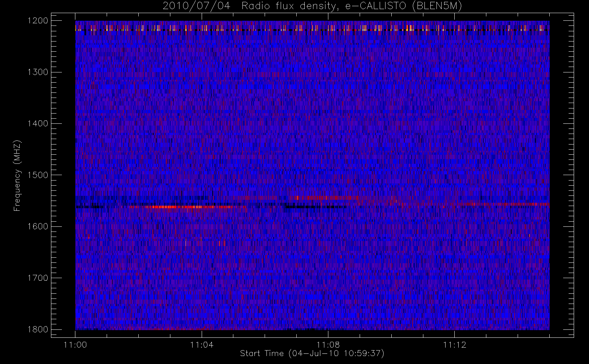
Task: Click the 1500 frequency tick label
Action: click(x=38, y=175)
